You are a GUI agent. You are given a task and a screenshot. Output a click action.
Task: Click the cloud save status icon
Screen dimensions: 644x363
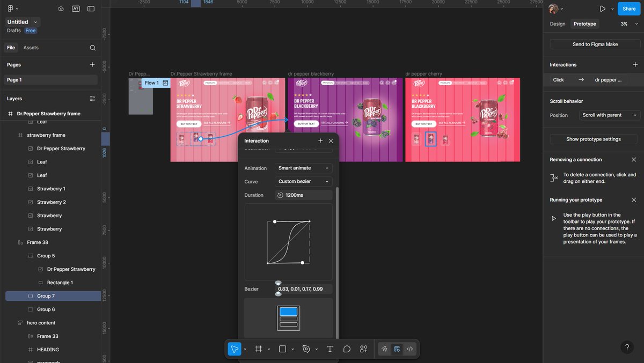click(61, 9)
